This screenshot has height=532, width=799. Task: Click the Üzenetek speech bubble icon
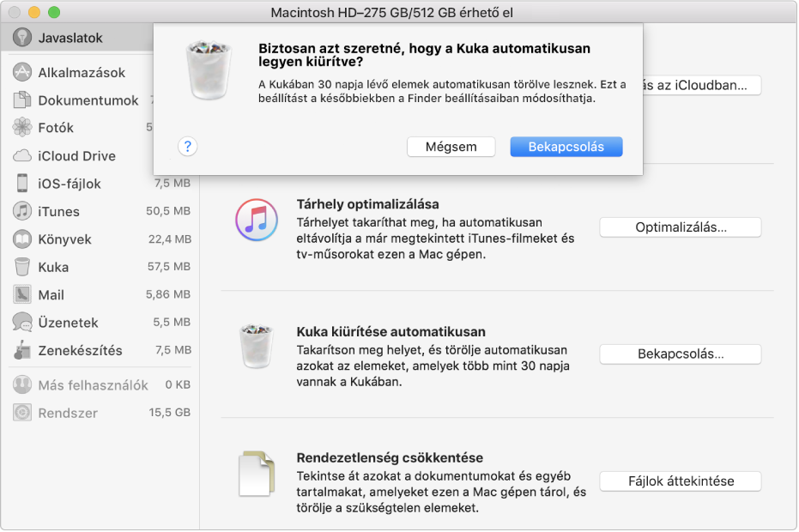[x=22, y=322]
